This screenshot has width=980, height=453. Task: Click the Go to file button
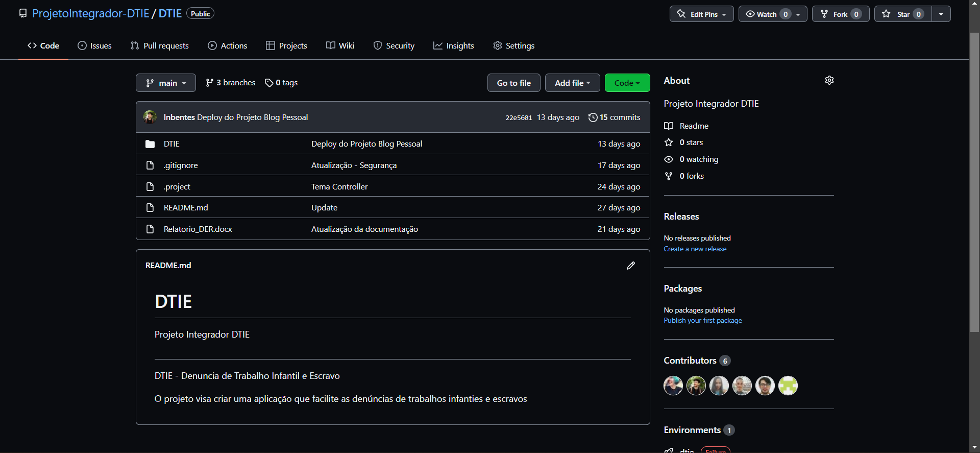click(514, 83)
